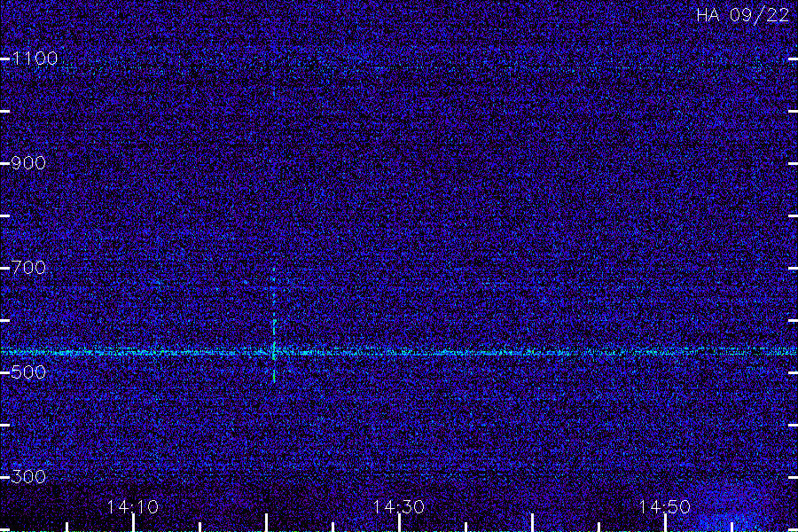The height and width of the screenshot is (532, 798).
Task: Click the 14:50 time axis label
Action: [665, 507]
